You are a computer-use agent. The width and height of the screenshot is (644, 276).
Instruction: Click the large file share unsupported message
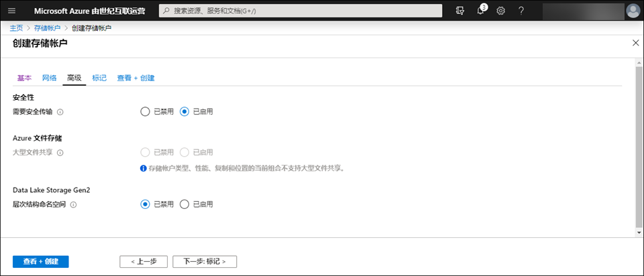click(246, 168)
